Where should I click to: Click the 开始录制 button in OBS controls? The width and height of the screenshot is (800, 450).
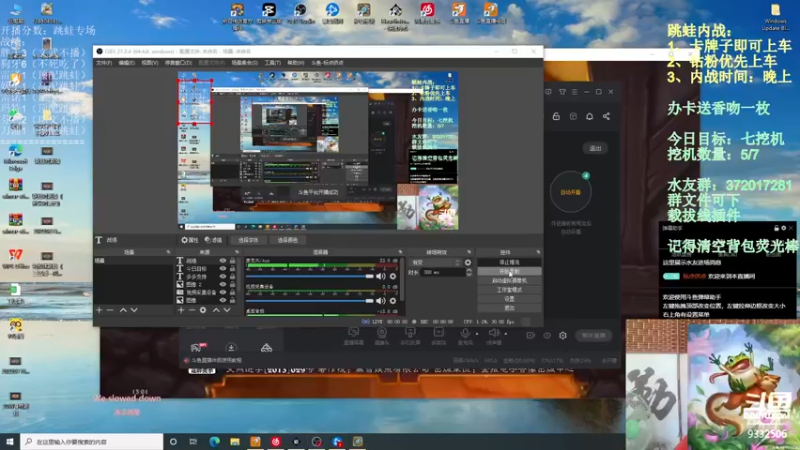pyautogui.click(x=509, y=271)
